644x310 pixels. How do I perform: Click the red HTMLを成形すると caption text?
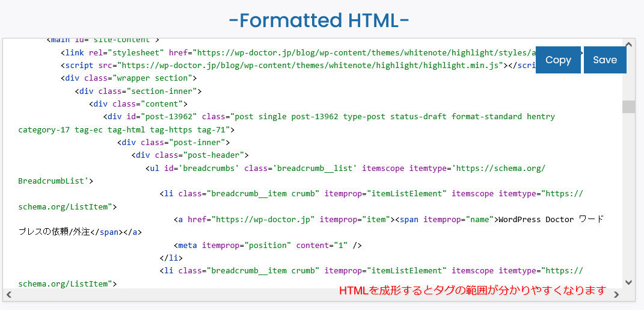tap(472, 290)
